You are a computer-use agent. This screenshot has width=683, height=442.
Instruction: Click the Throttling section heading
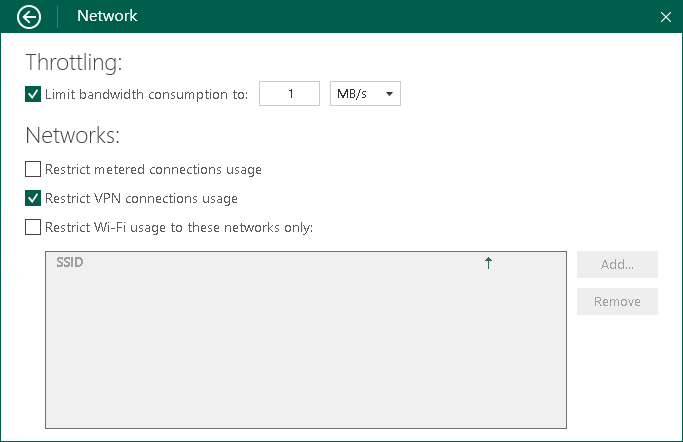73,63
